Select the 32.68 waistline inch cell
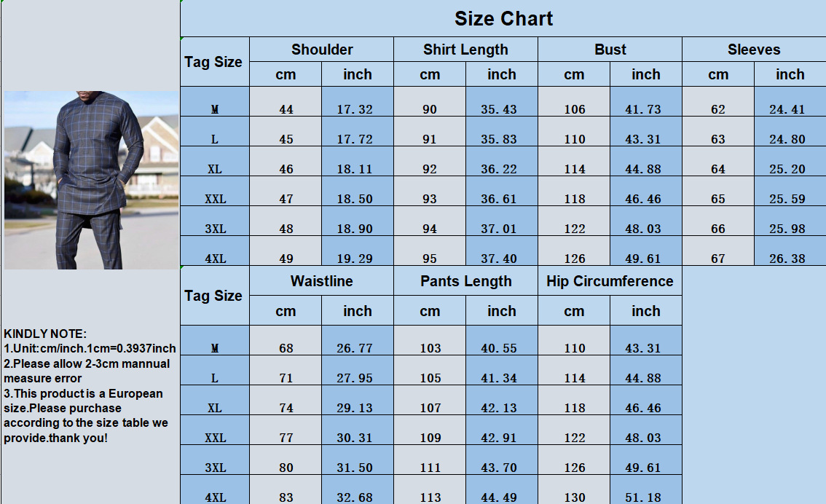Image resolution: width=826 pixels, height=504 pixels. [x=355, y=497]
